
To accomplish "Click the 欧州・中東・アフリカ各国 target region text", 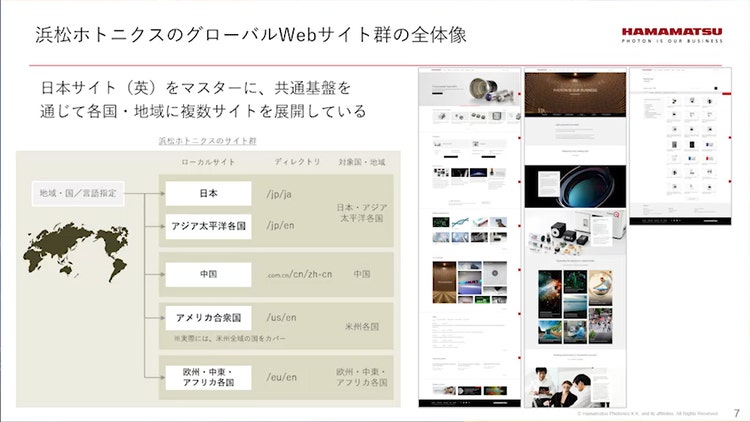I will [362, 377].
